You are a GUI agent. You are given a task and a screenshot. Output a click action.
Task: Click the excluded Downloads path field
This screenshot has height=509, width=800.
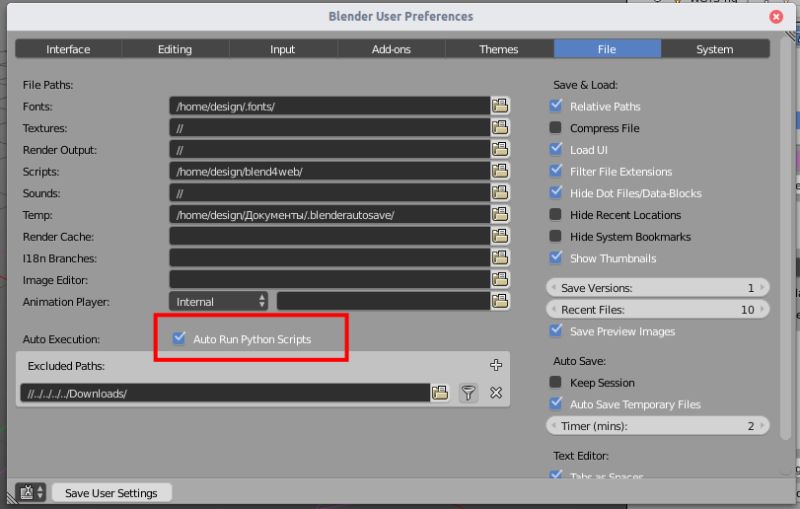point(225,393)
